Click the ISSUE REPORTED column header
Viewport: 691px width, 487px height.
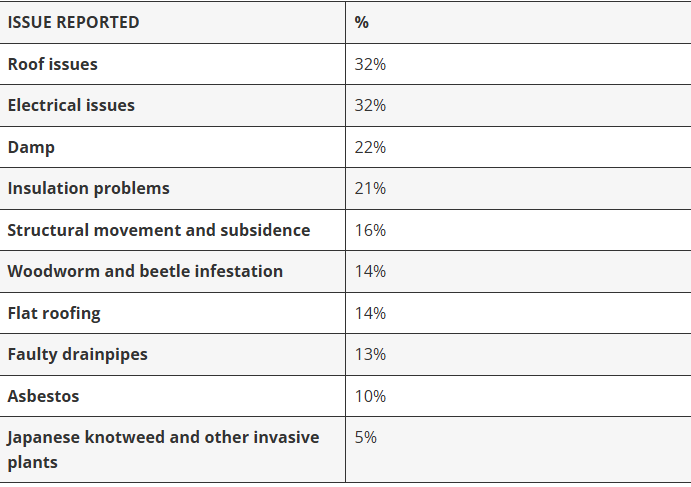74,22
